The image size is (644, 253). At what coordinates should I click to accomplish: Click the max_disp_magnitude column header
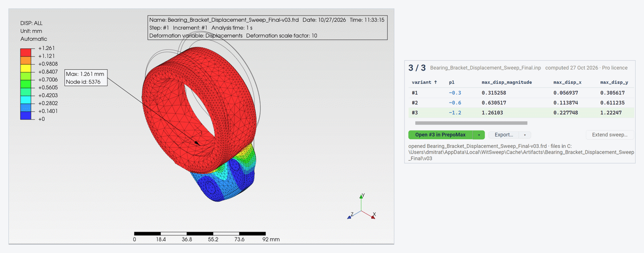pyautogui.click(x=507, y=82)
